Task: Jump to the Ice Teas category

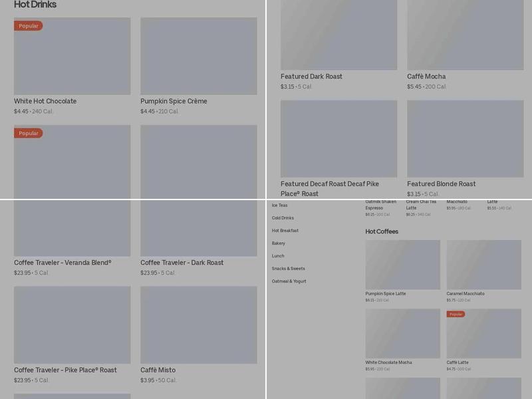Action: click(279, 205)
